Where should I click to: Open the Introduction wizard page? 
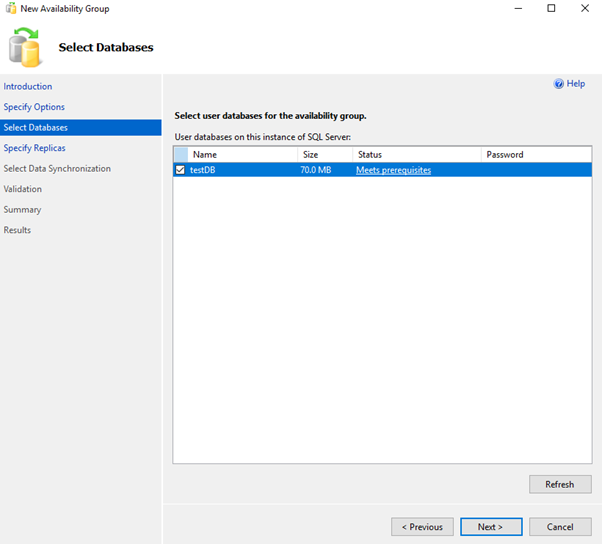click(28, 87)
